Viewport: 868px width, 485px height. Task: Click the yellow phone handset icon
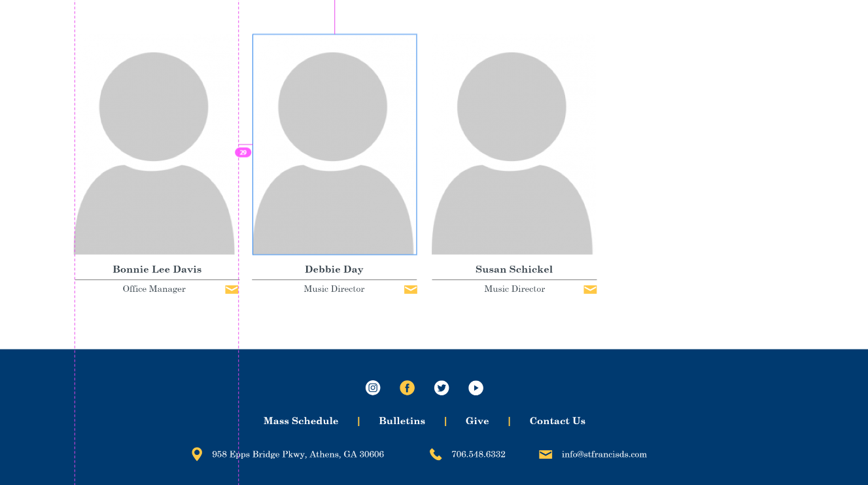click(436, 454)
